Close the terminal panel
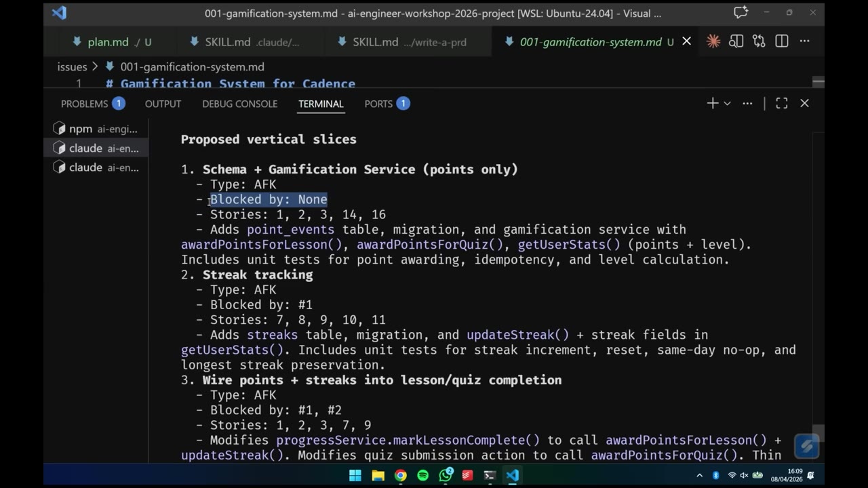The height and width of the screenshot is (488, 868). [x=804, y=103]
